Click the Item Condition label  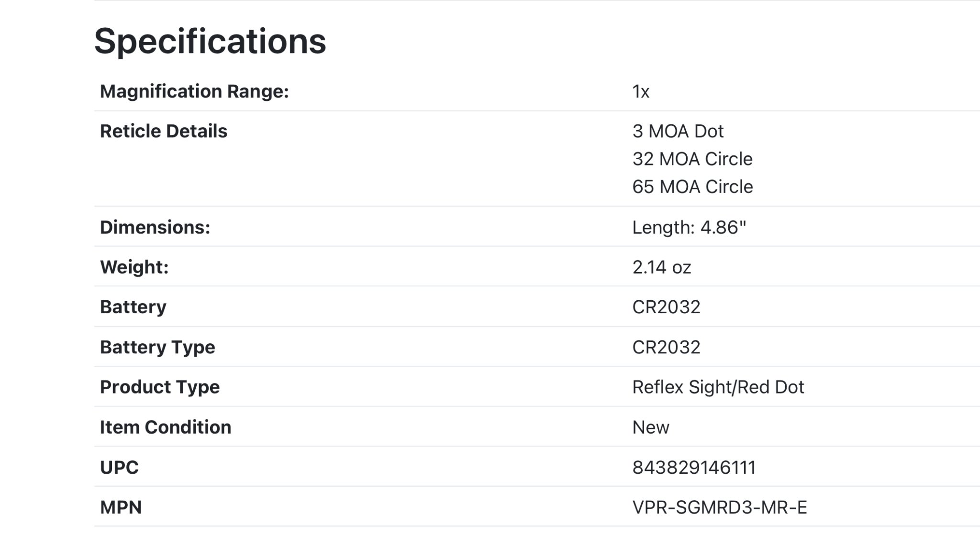pos(165,427)
